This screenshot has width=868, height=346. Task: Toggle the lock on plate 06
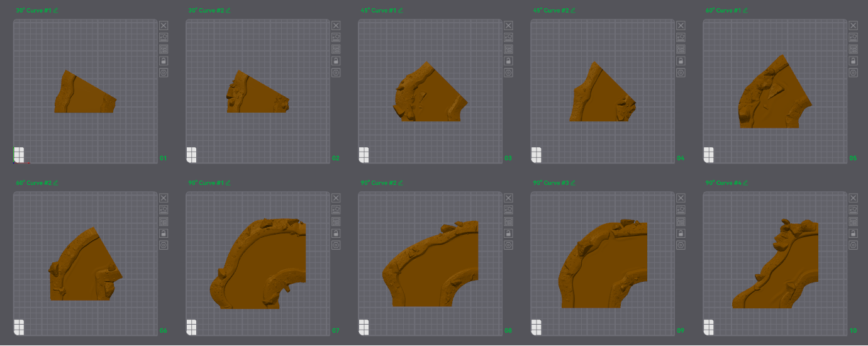click(164, 233)
